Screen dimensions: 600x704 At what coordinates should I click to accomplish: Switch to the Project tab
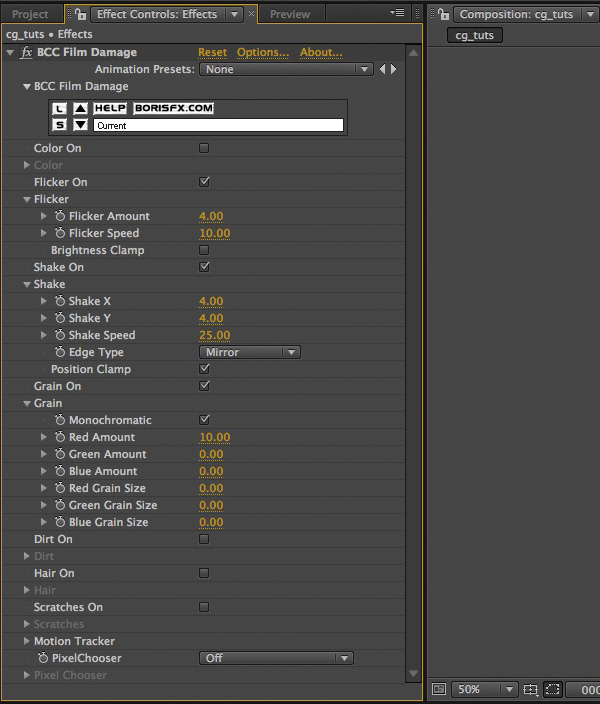coord(30,14)
